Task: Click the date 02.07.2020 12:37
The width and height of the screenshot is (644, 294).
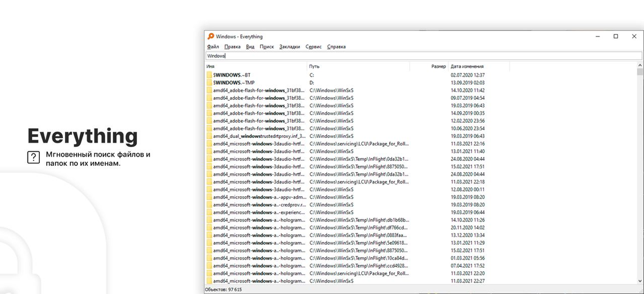Action: [467, 75]
